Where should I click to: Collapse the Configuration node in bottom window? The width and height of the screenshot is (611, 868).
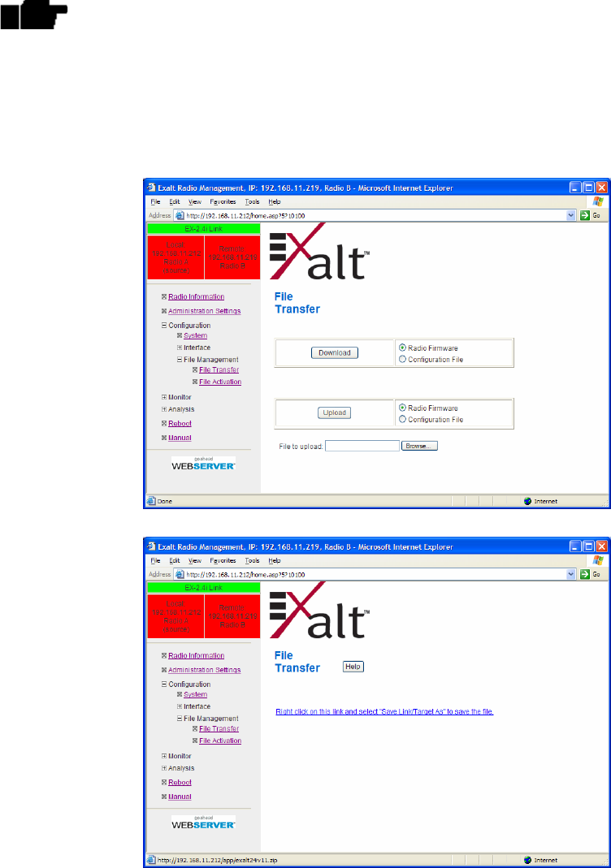(164, 684)
